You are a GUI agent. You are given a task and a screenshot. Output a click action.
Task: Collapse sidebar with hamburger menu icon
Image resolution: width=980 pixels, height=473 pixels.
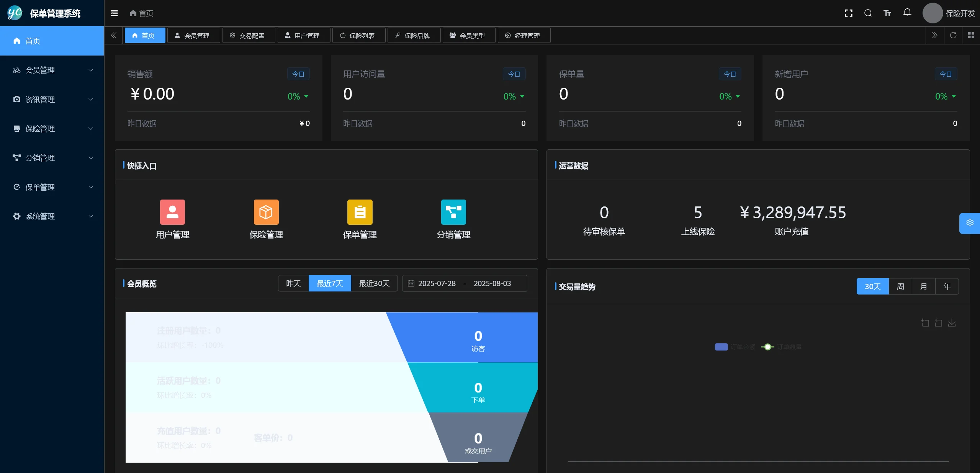[114, 13]
